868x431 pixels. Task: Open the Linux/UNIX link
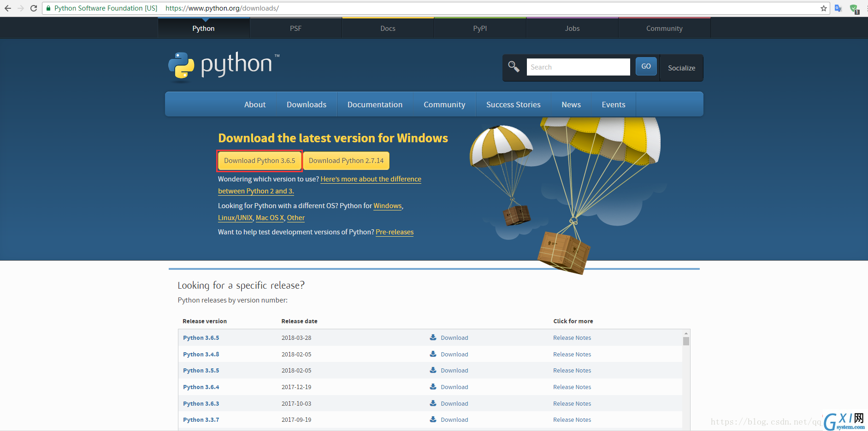click(236, 218)
